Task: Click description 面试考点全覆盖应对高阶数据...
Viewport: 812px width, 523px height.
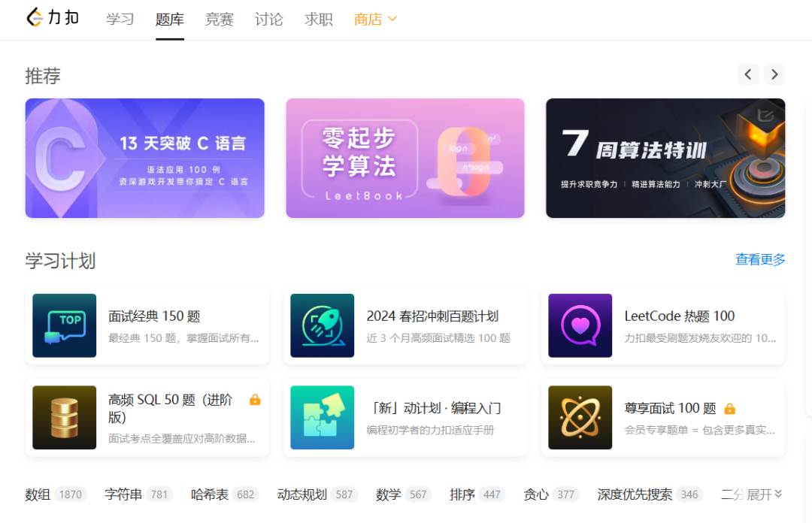Action: tap(181, 439)
